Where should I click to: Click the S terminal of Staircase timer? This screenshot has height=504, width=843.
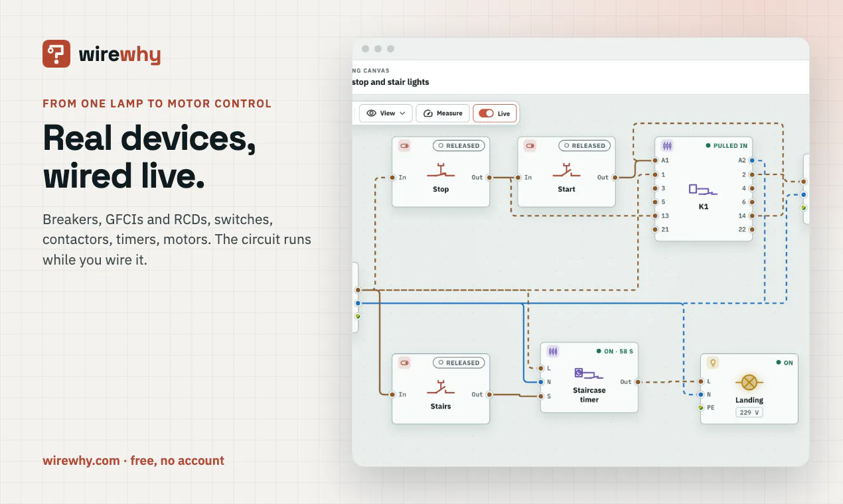pyautogui.click(x=540, y=397)
